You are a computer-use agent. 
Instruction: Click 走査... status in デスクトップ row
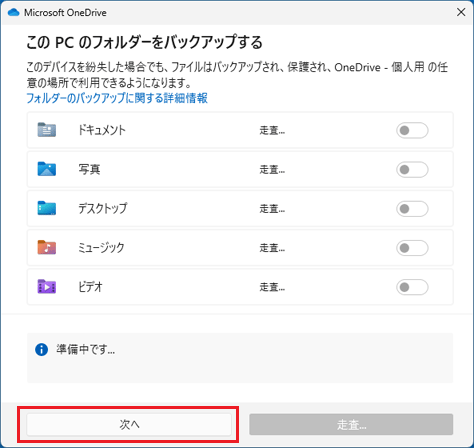(x=272, y=209)
